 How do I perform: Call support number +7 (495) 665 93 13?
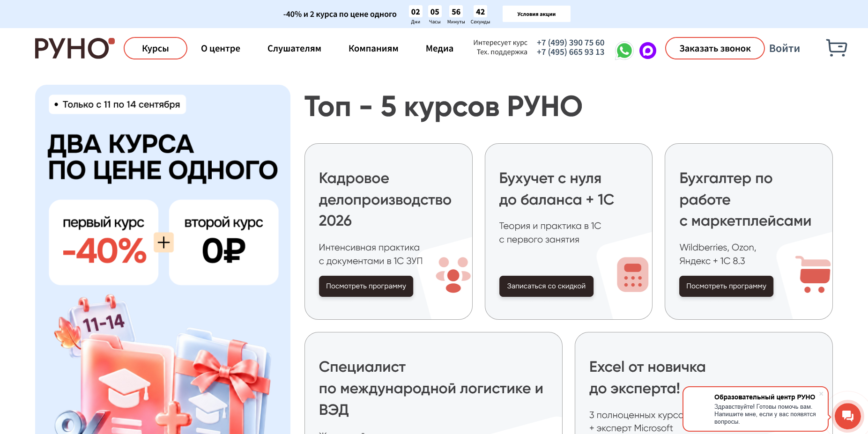coord(571,52)
